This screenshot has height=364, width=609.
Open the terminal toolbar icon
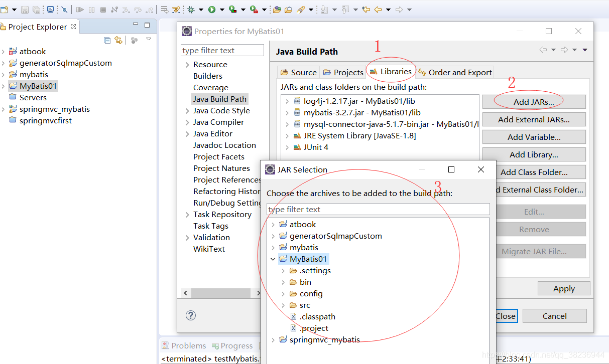pyautogui.click(x=50, y=10)
